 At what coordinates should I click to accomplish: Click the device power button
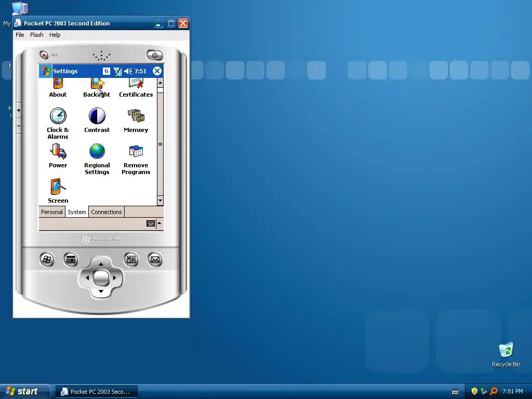click(155, 55)
